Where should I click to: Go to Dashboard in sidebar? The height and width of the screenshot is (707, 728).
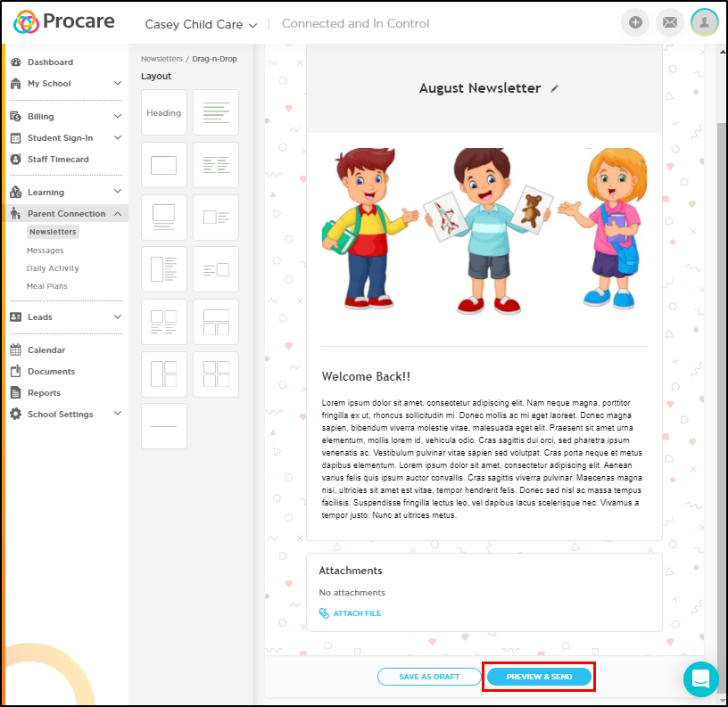50,62
